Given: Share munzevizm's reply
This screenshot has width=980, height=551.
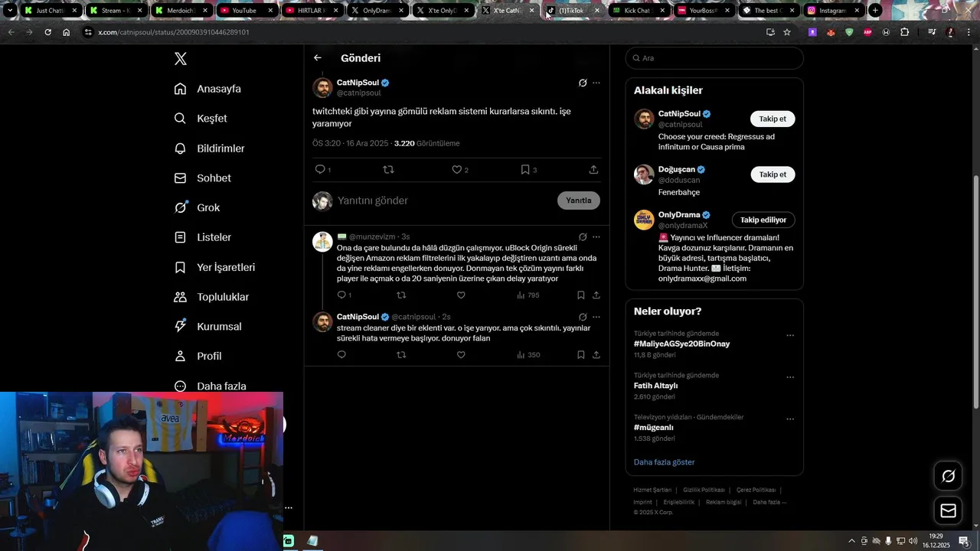Looking at the screenshot, I should [596, 295].
